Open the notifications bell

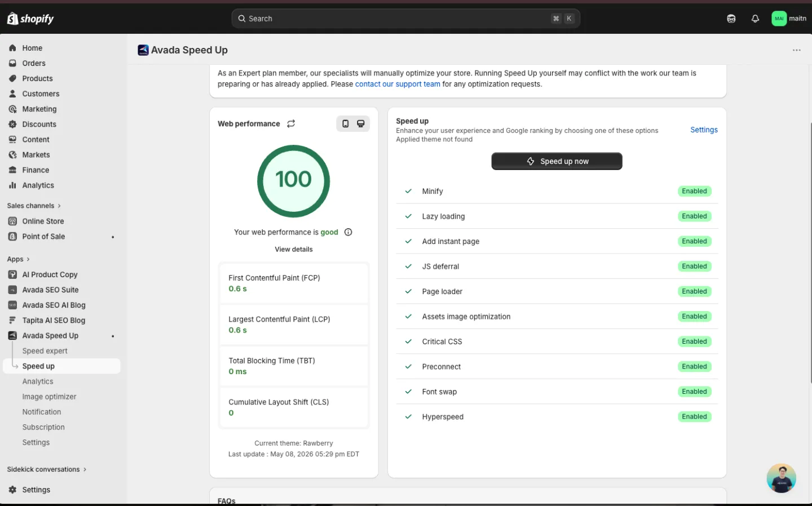[755, 19]
